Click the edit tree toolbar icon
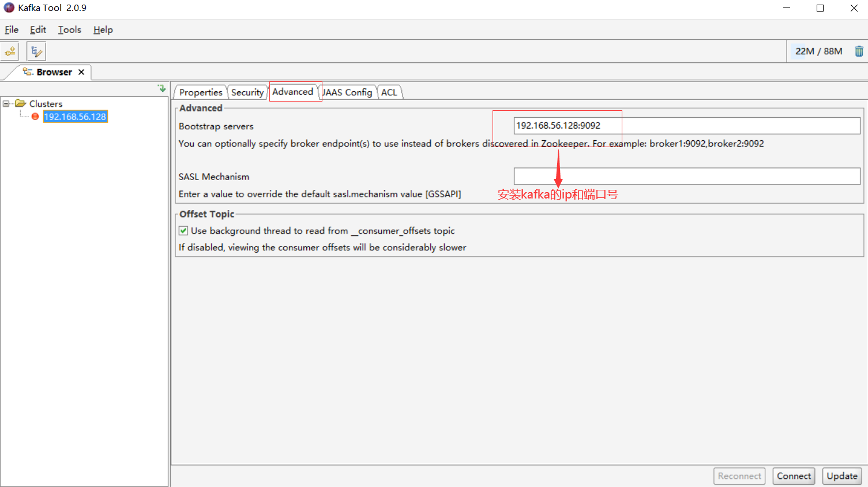The image size is (868, 487). tap(36, 51)
